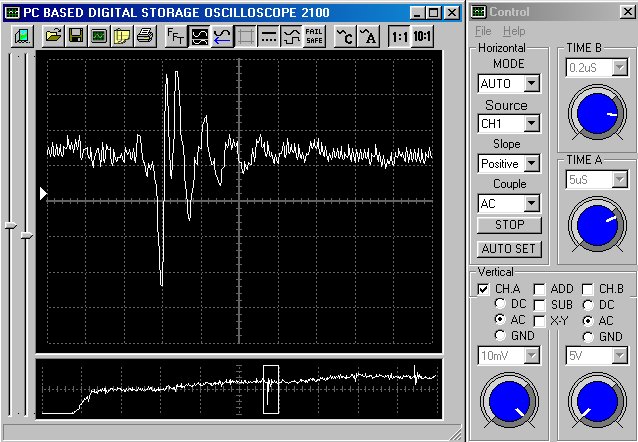
Task: Uncheck the CH.A channel checkbox
Action: pyautogui.click(x=484, y=289)
